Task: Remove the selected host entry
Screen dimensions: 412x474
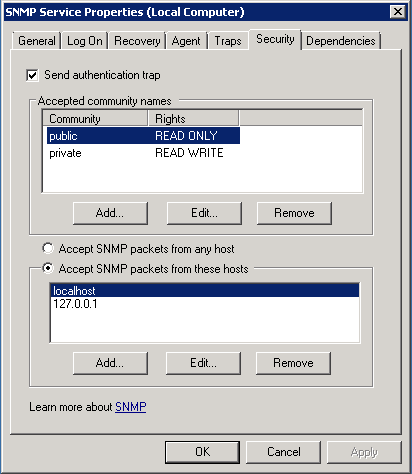Action: click(293, 363)
